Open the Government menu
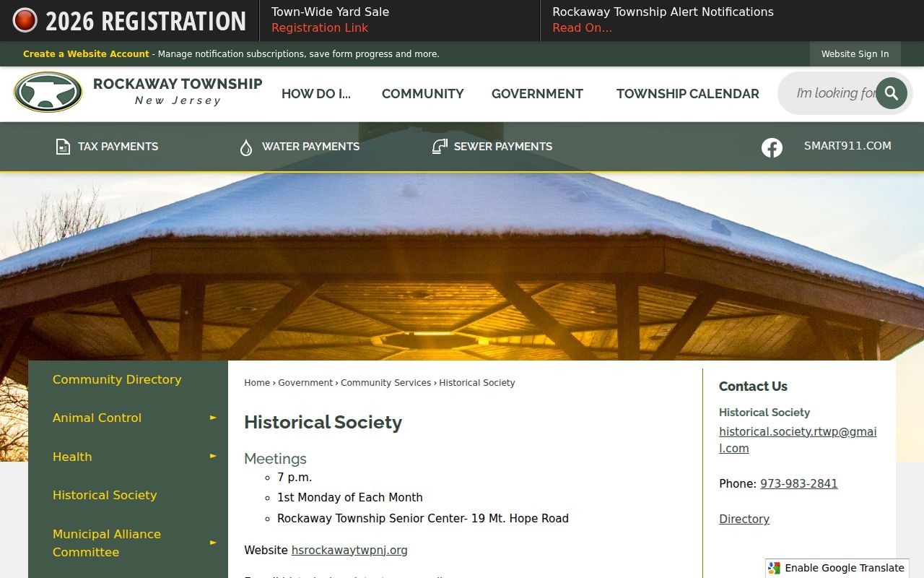This screenshot has height=578, width=924. pos(537,94)
